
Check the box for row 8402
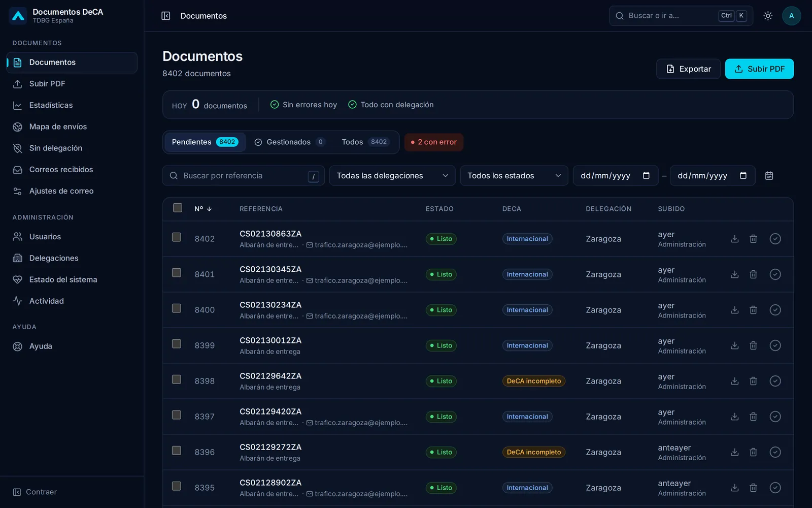coord(177,237)
